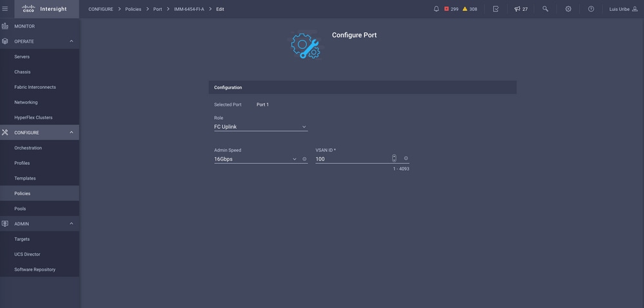Open Chassis in the sidebar

tap(39, 72)
